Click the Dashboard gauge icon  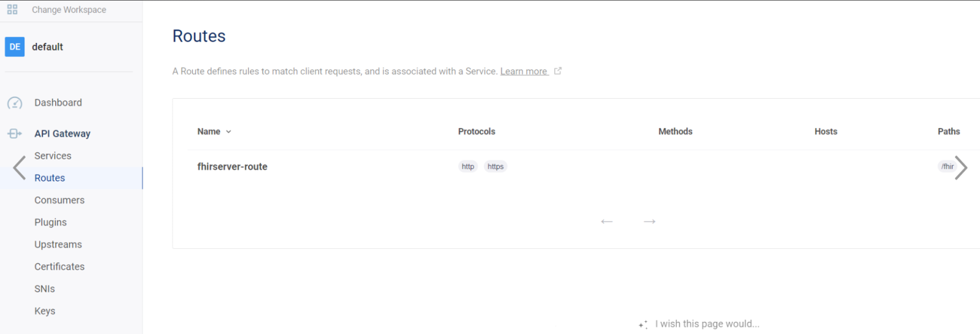coord(15,103)
